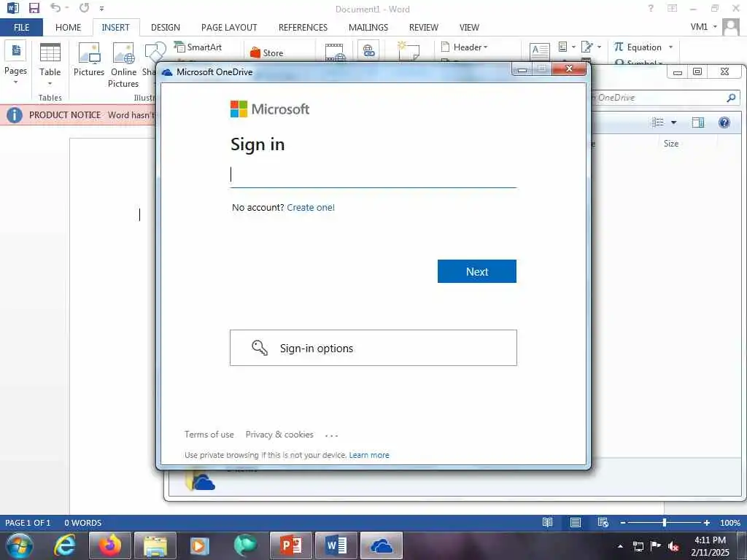The height and width of the screenshot is (560, 747).
Task: Open Sign-in options
Action: [373, 348]
